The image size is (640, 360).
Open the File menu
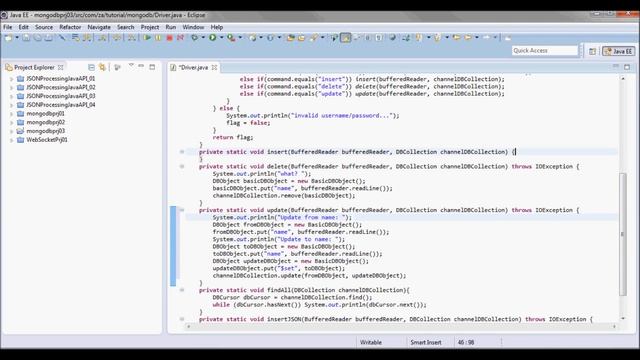click(8, 27)
